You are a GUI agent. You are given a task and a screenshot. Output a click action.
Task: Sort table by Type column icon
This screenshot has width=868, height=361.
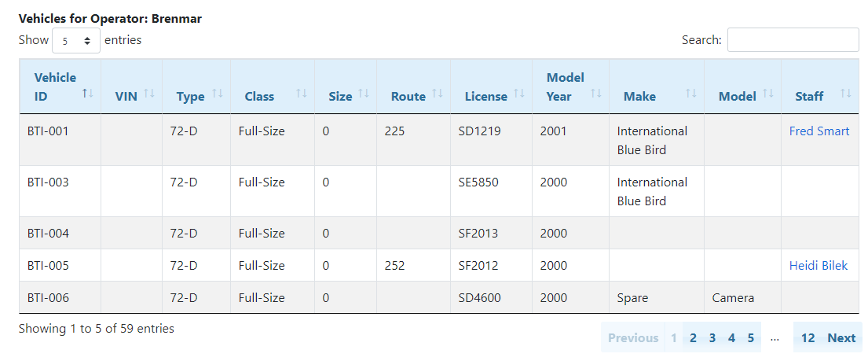(218, 94)
